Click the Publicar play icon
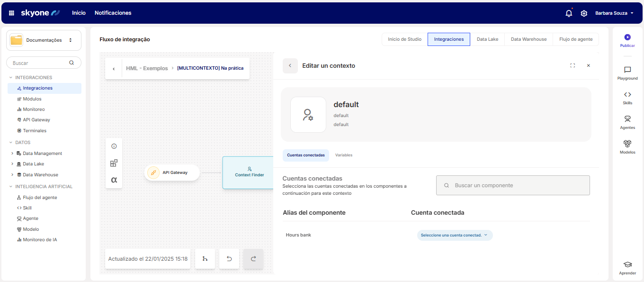 pyautogui.click(x=627, y=37)
